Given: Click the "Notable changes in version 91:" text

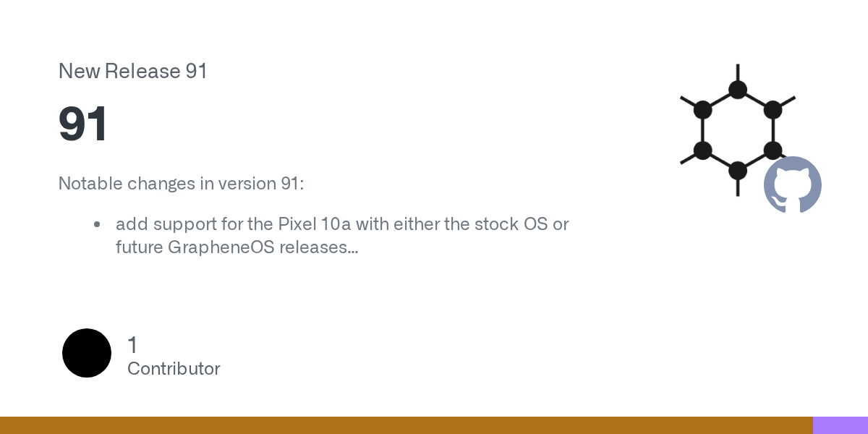Looking at the screenshot, I should pyautogui.click(x=181, y=184).
